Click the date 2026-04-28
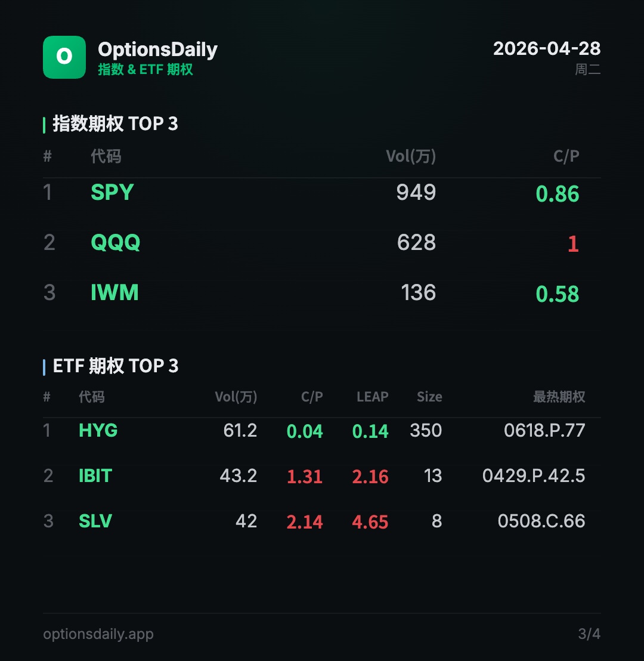 (547, 49)
